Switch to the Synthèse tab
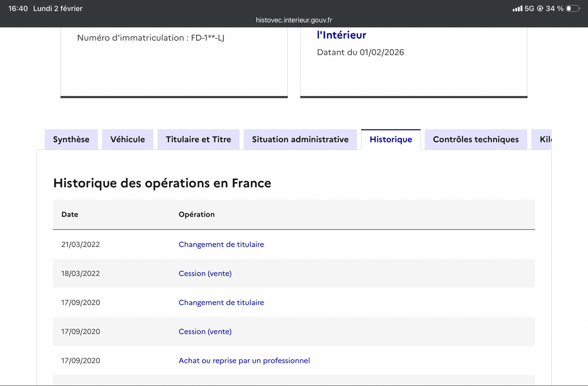The image size is (588, 386). point(71,140)
